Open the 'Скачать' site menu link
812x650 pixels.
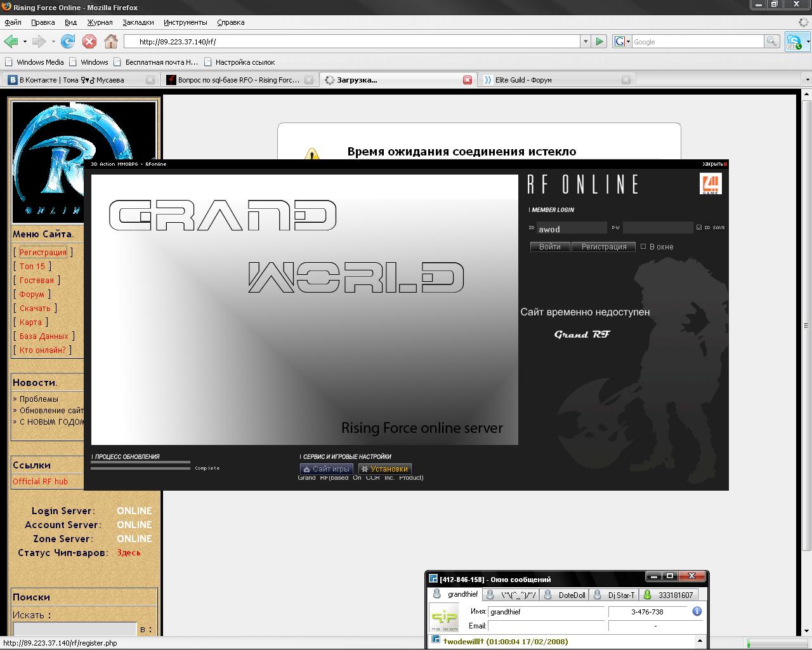click(x=35, y=308)
